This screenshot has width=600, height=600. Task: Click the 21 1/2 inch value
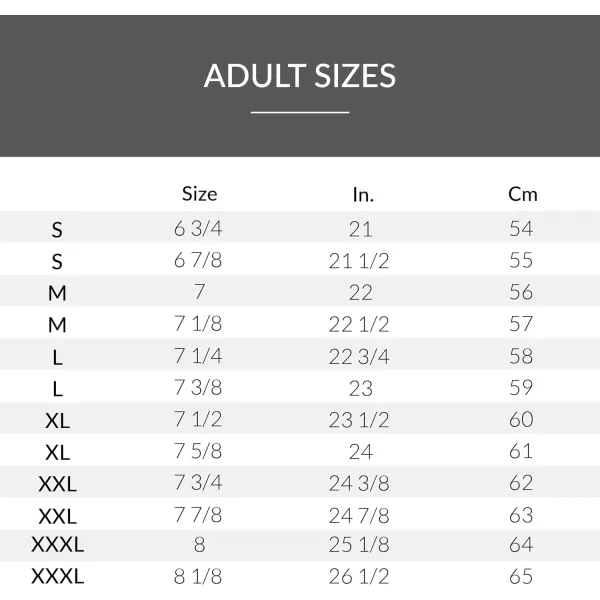[359, 261]
